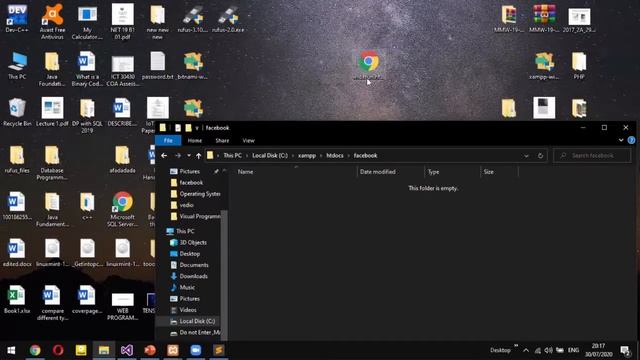Launch Opera from the taskbar
640x360 pixels.
tap(58, 350)
